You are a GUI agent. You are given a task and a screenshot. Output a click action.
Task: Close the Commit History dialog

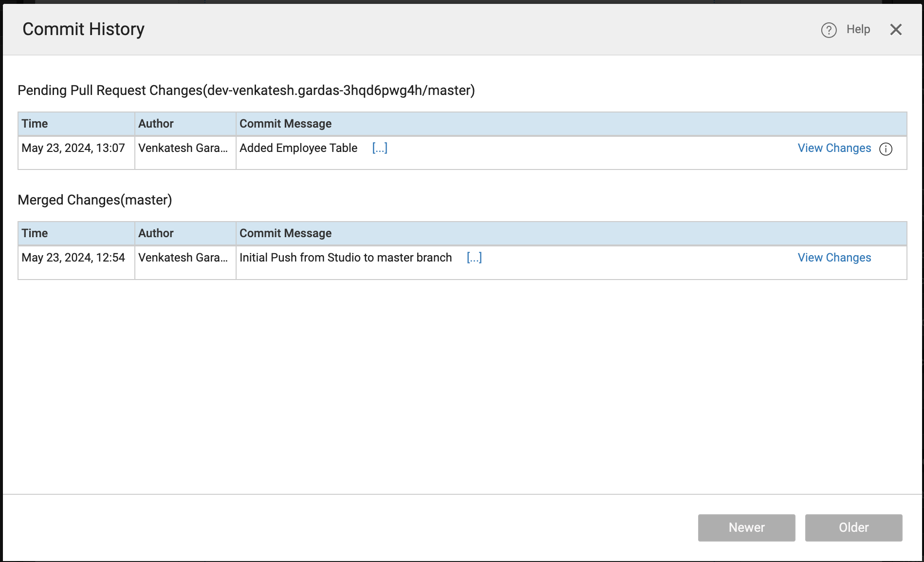896,30
